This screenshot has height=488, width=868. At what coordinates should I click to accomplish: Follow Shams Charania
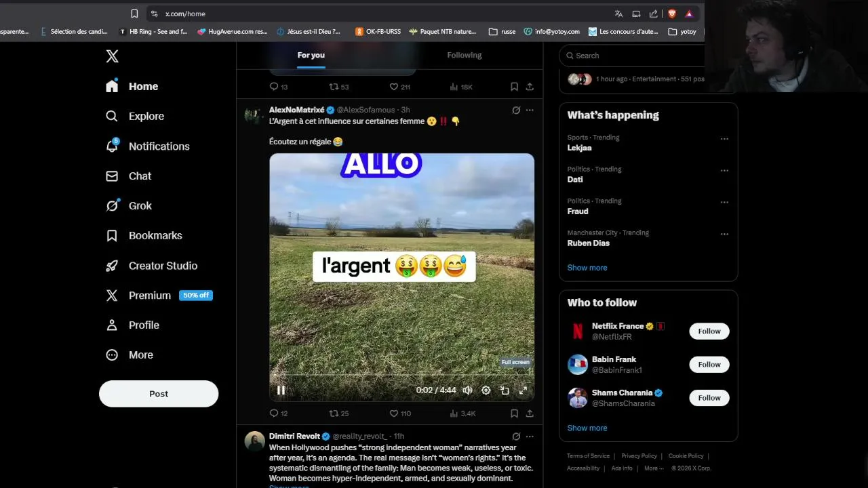point(709,398)
